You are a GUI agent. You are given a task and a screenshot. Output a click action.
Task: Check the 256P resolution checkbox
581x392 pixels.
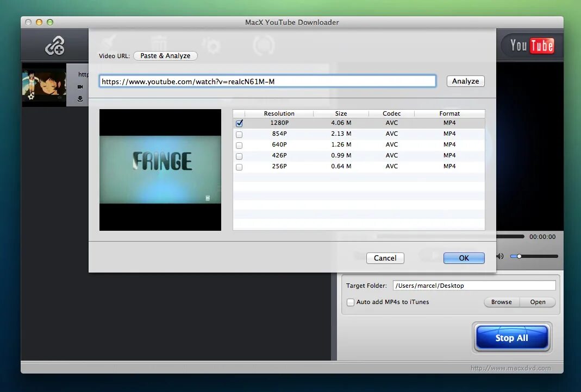tap(239, 167)
